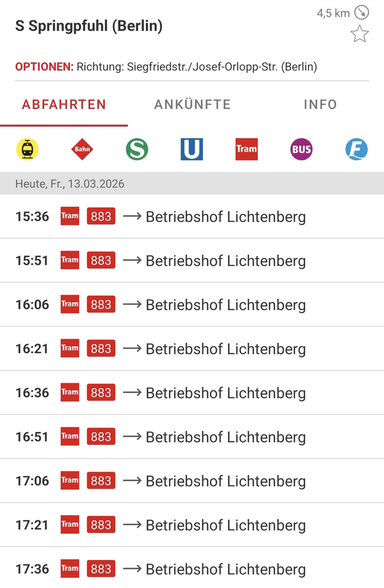The width and height of the screenshot is (384, 588).
Task: Select the ABFAHRTEN tab
Action: click(x=64, y=105)
